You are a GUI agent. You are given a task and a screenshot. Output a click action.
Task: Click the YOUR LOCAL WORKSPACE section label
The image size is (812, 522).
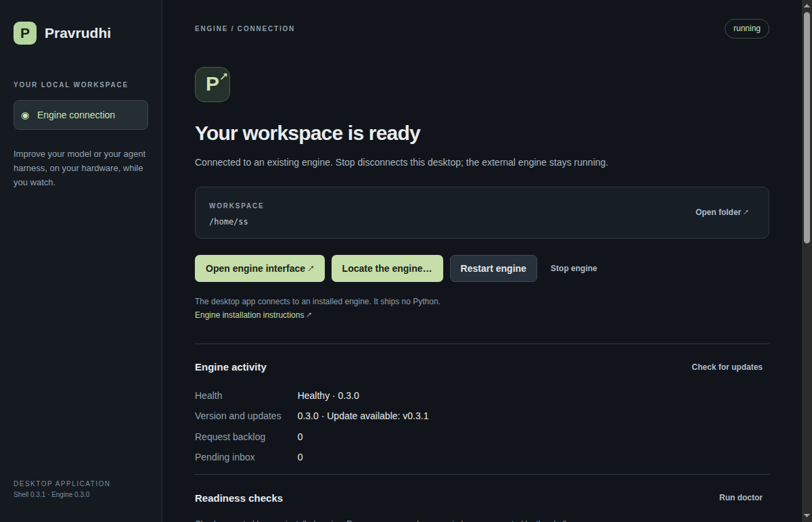pos(71,85)
